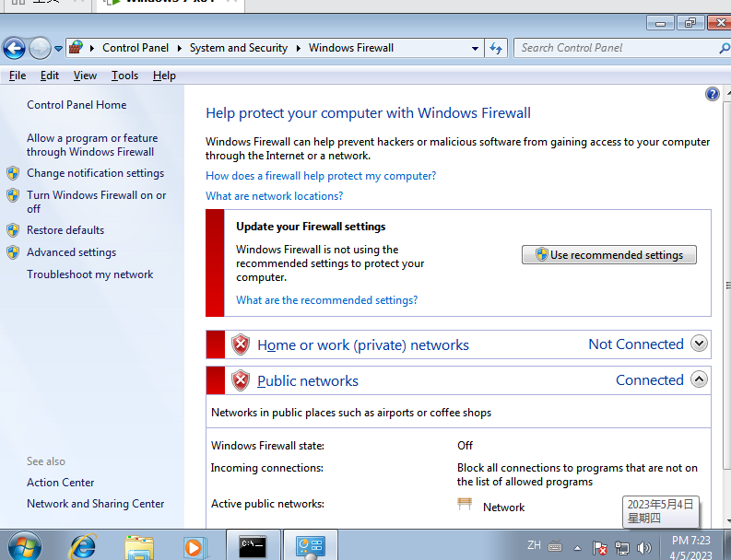Open Advanced settings

pyautogui.click(x=71, y=252)
